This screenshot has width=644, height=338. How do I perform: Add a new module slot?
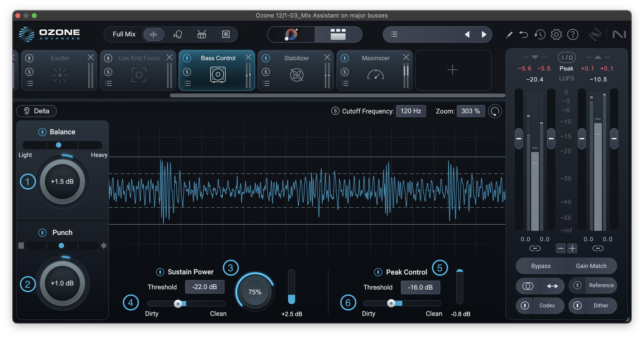pyautogui.click(x=453, y=70)
